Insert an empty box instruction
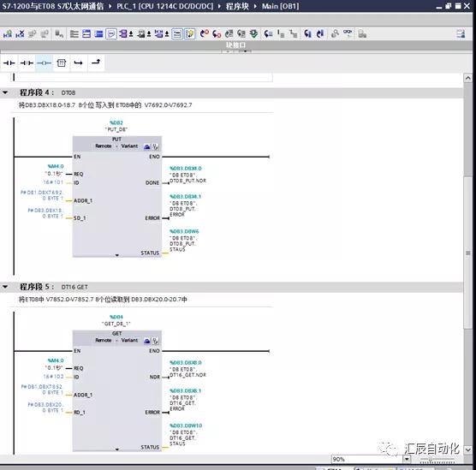476x470 pixels. coord(62,62)
